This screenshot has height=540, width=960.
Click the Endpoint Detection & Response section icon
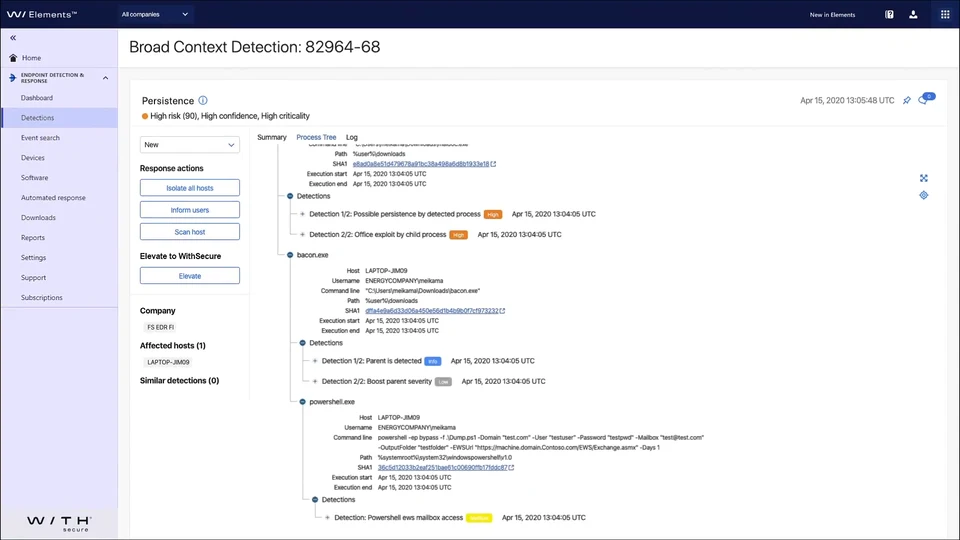(x=12, y=78)
